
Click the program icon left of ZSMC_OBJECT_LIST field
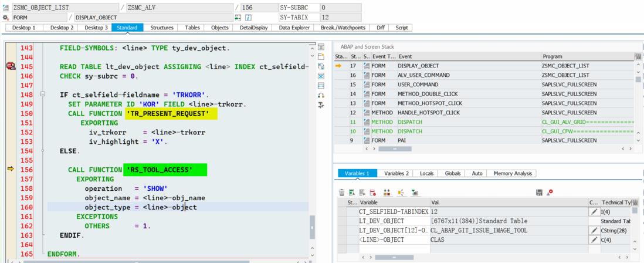pos(6,8)
